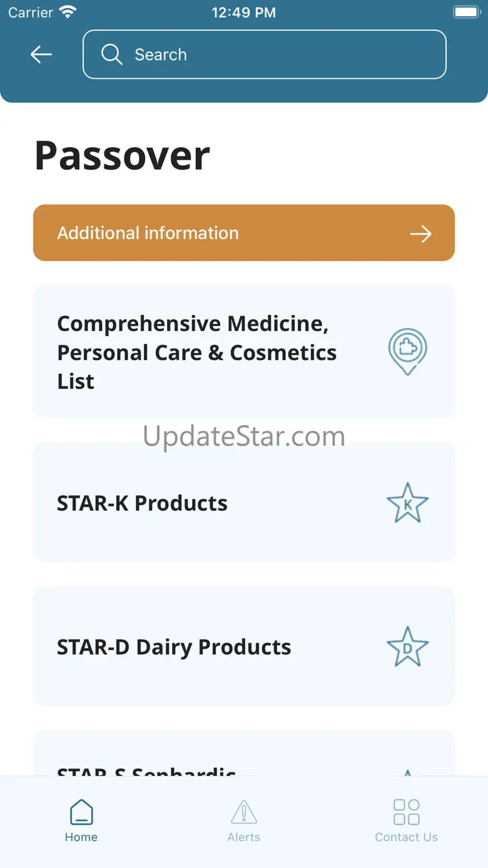Click the magnifying glass search icon
488x868 pixels.
(x=111, y=54)
